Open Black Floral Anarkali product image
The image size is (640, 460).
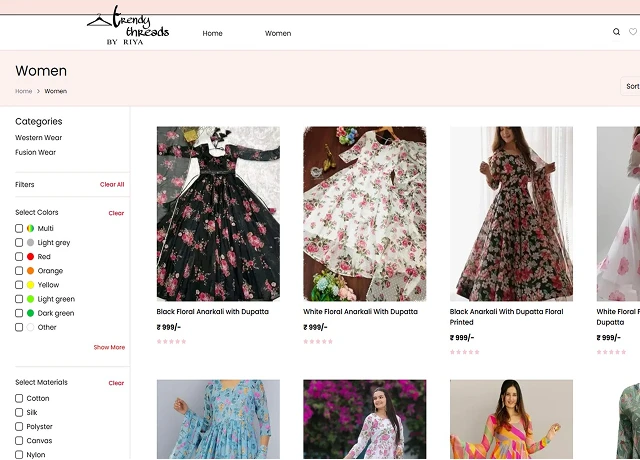[x=218, y=213]
